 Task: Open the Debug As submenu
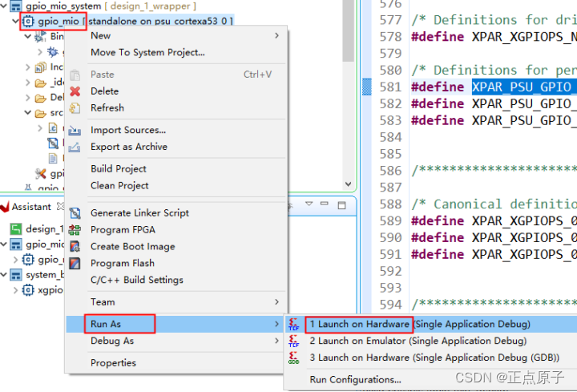click(176, 341)
